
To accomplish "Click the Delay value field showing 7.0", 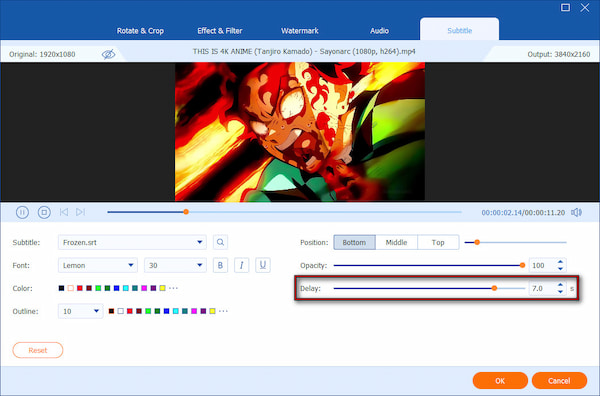I will click(542, 288).
